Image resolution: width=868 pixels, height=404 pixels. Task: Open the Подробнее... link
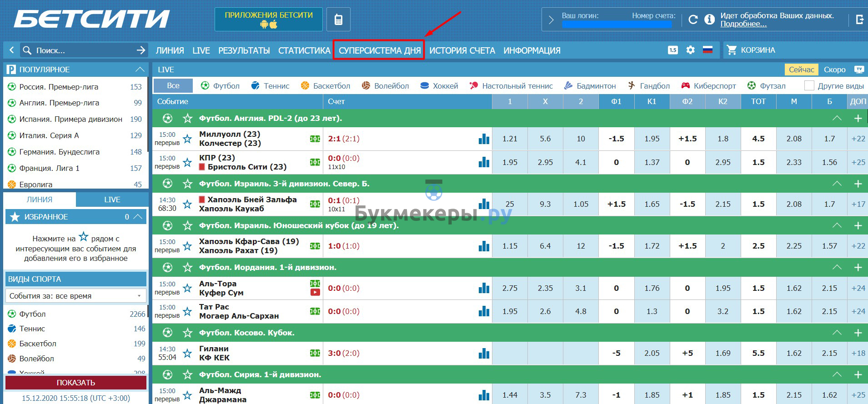coord(743,24)
